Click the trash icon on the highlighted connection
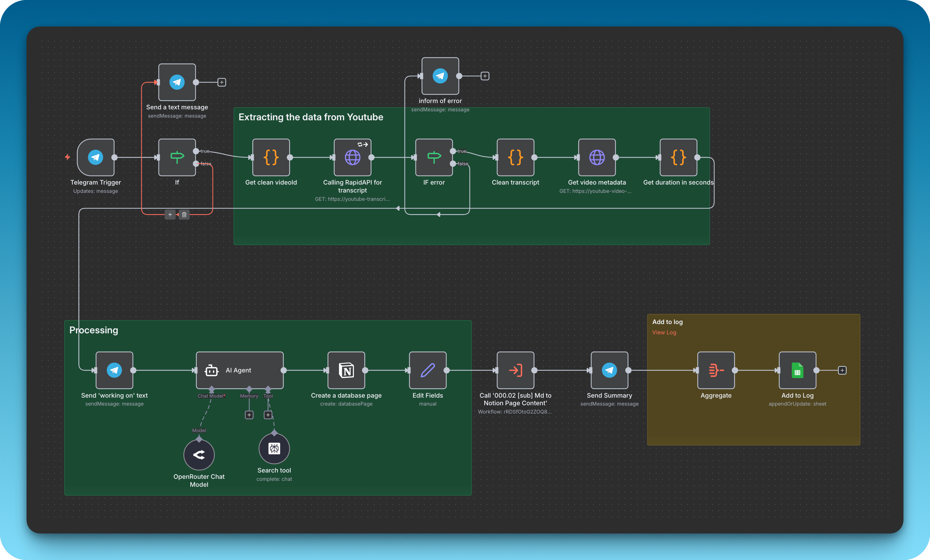This screenshot has height=560, width=930. pos(184,214)
